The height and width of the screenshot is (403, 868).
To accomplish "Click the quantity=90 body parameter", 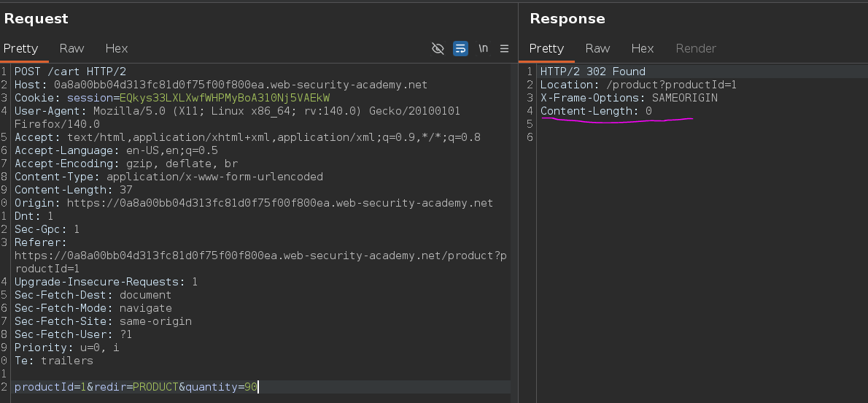I will (x=221, y=387).
